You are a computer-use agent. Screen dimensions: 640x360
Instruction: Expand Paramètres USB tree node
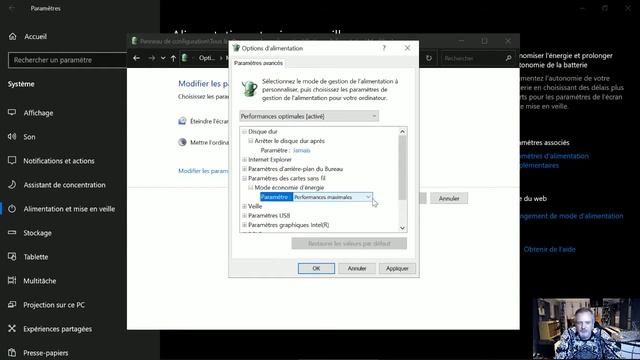tap(244, 216)
